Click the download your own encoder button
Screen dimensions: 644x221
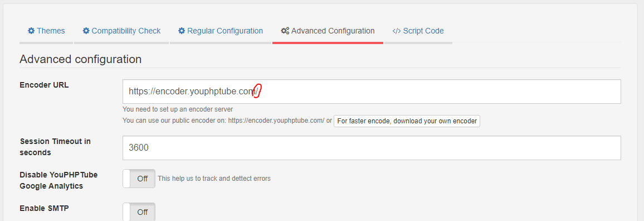[407, 121]
